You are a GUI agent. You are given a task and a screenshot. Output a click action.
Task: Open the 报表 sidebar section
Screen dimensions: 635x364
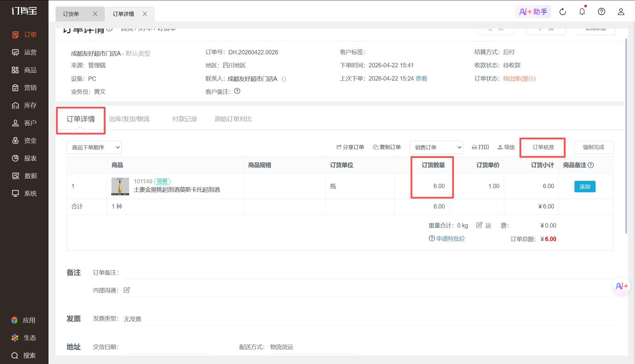coord(24,158)
